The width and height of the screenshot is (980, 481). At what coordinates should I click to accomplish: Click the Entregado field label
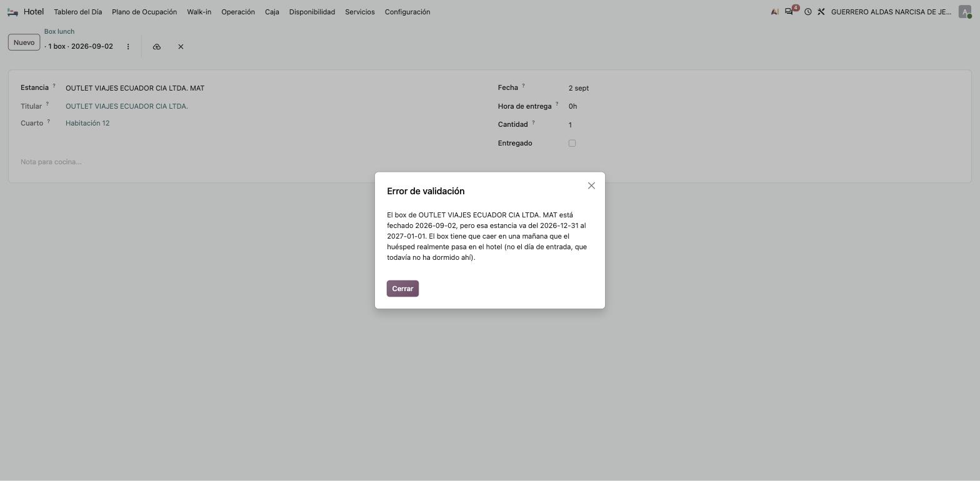pos(515,143)
